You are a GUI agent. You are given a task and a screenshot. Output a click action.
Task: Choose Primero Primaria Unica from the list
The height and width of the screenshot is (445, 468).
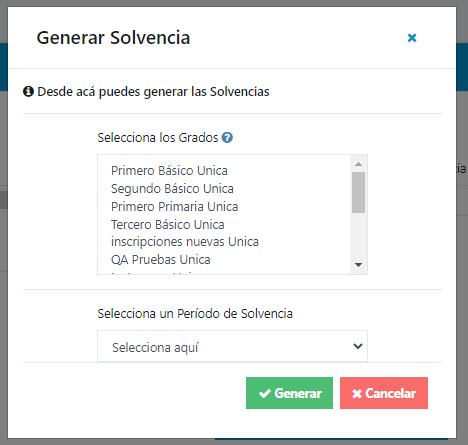[x=175, y=207]
